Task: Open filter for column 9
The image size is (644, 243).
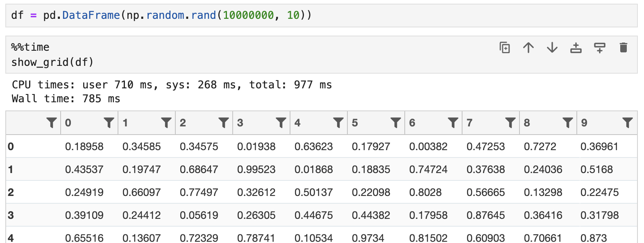Action: coord(627,123)
